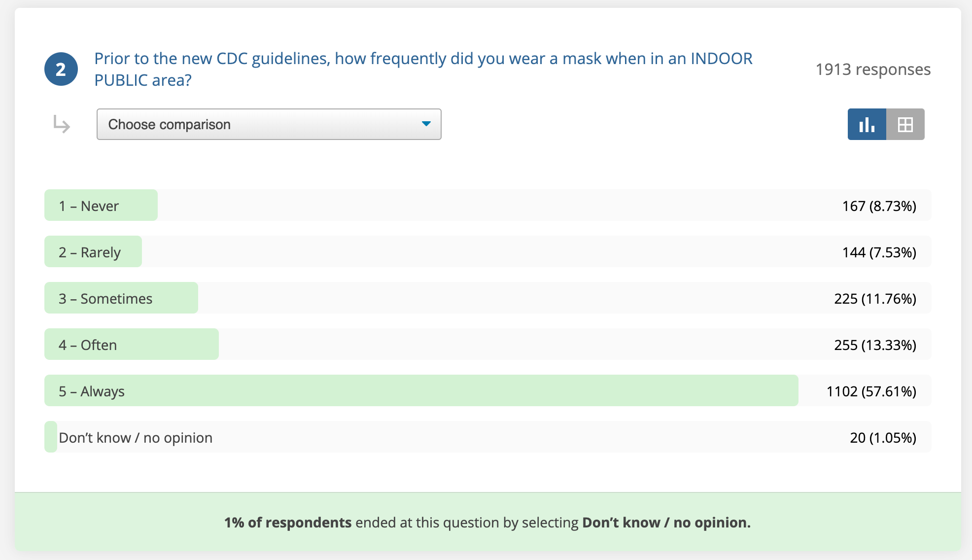Click the dropdown caret arrow
Screen dimensions: 972x560
point(426,124)
